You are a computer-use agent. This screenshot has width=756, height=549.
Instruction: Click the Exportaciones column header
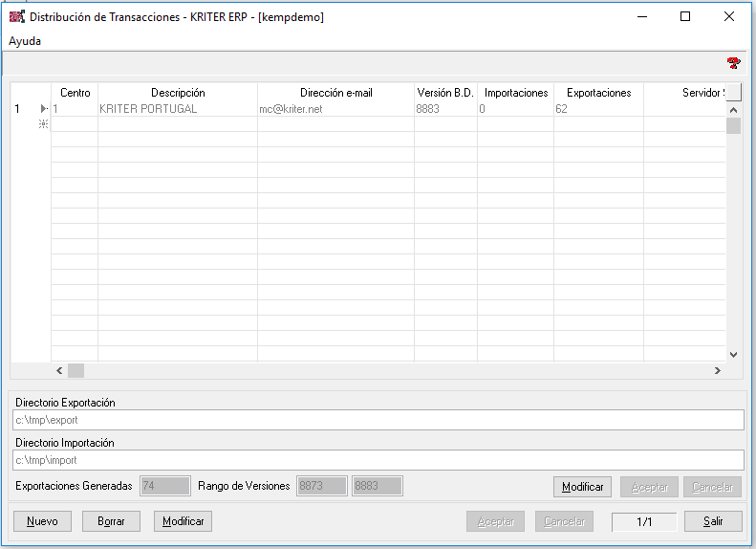click(x=599, y=93)
